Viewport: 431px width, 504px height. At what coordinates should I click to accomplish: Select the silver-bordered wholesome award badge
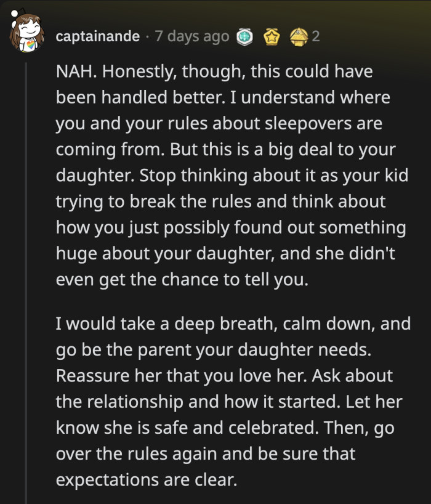[245, 36]
